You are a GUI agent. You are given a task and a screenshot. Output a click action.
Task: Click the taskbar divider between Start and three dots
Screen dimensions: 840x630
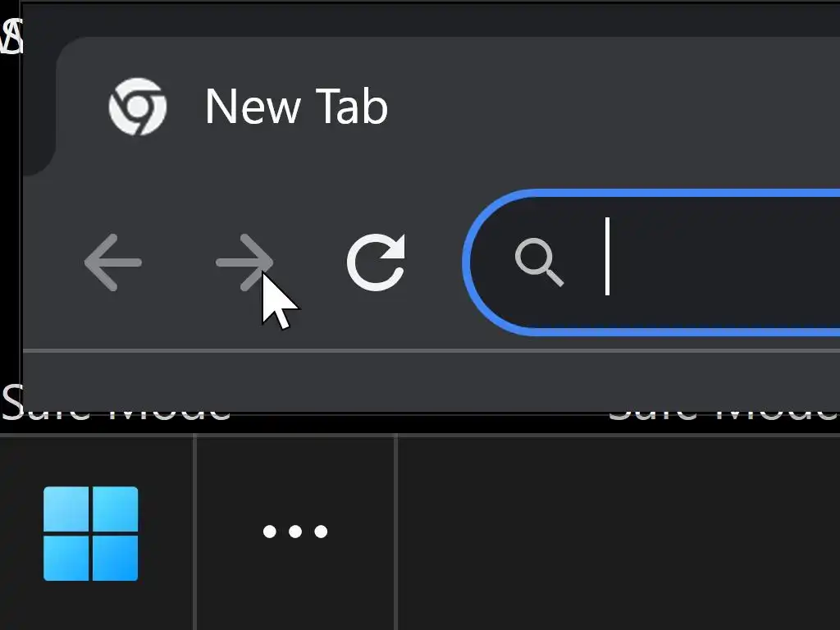coord(195,532)
